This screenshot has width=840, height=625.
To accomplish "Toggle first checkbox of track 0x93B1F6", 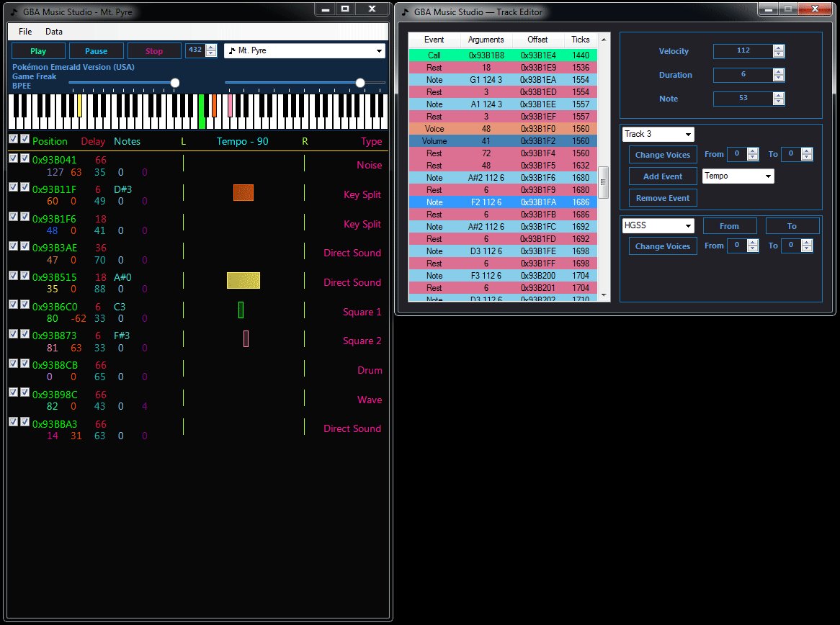I will [x=14, y=216].
